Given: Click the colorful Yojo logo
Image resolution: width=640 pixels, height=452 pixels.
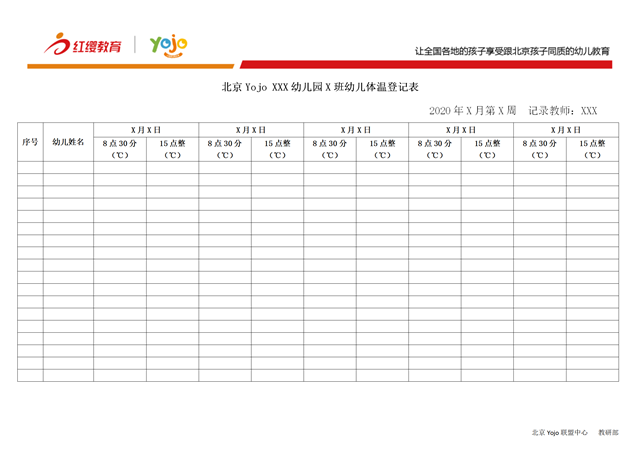Looking at the screenshot, I should click(x=169, y=45).
